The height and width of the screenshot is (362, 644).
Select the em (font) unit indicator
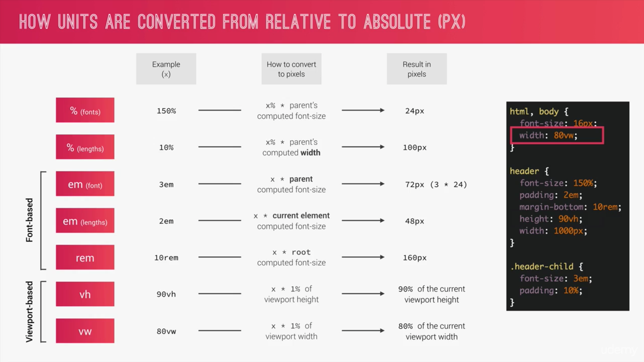tap(85, 184)
